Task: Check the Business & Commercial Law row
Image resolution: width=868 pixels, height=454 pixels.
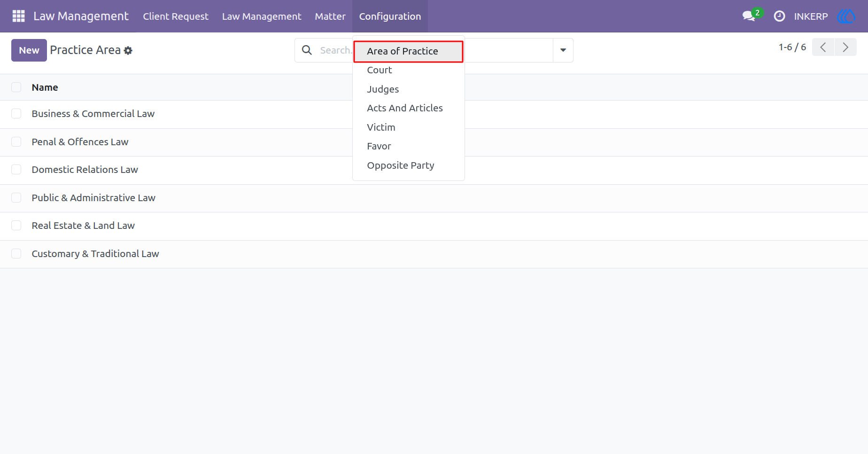Action: pyautogui.click(x=16, y=114)
